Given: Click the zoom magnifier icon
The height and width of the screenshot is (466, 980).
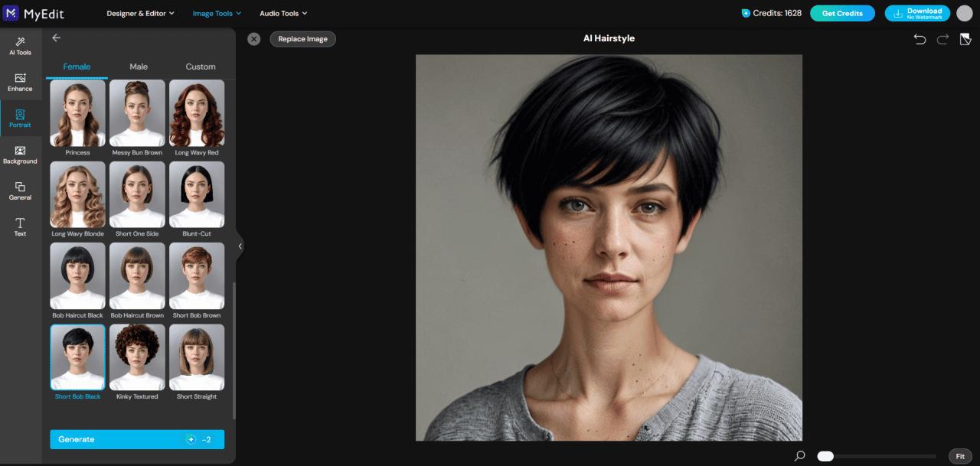Looking at the screenshot, I should click(x=799, y=455).
